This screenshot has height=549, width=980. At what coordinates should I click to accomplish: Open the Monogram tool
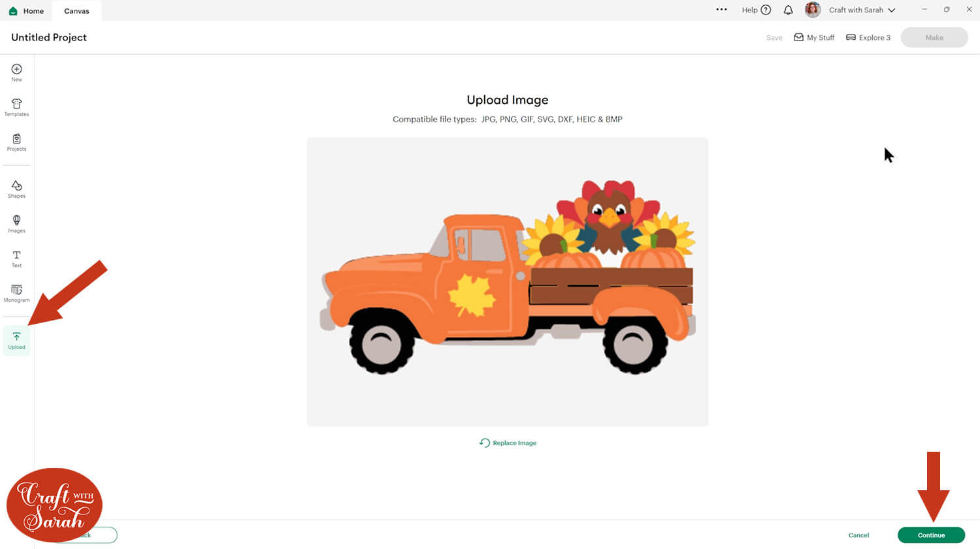[x=16, y=291]
